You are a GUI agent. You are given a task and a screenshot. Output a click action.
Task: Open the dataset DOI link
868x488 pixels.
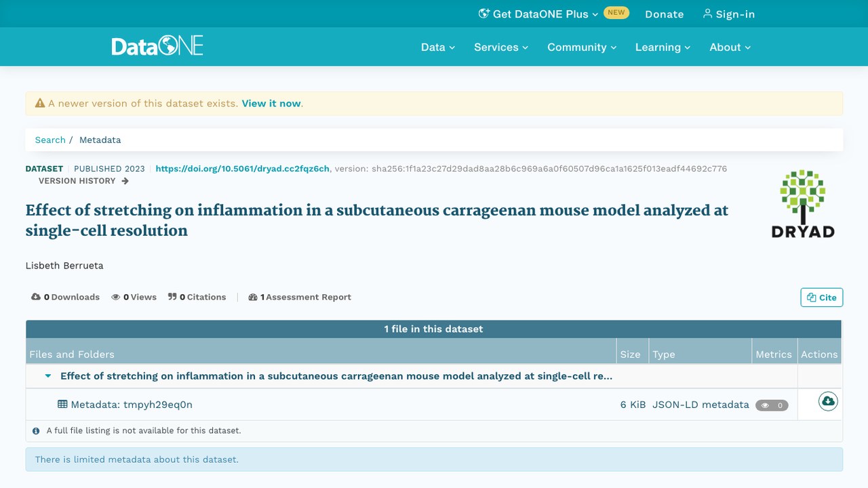(x=243, y=169)
